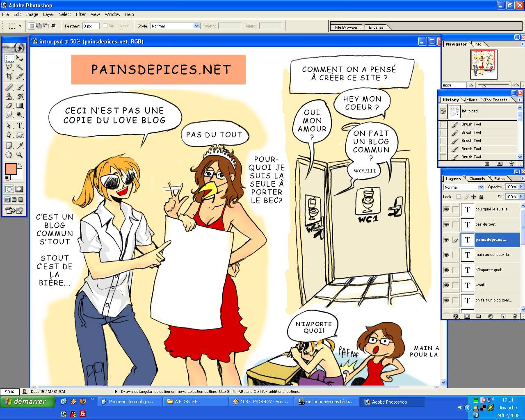Click the démarrer Start button
The width and height of the screenshot is (525, 420).
pos(27,402)
